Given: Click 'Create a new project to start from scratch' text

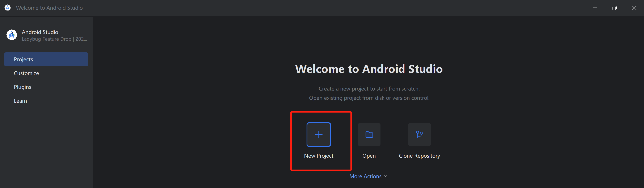Looking at the screenshot, I should click(369, 89).
